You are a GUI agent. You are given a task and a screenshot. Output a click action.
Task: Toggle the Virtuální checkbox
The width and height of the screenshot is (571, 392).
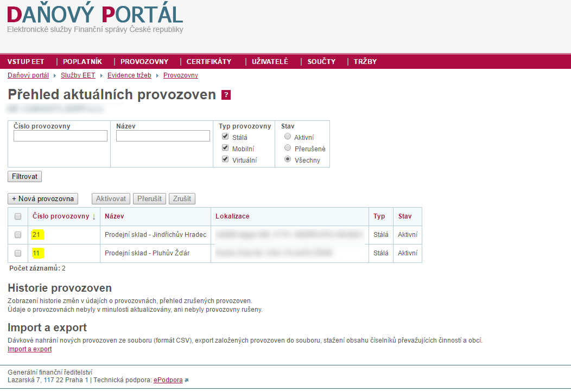tap(225, 159)
